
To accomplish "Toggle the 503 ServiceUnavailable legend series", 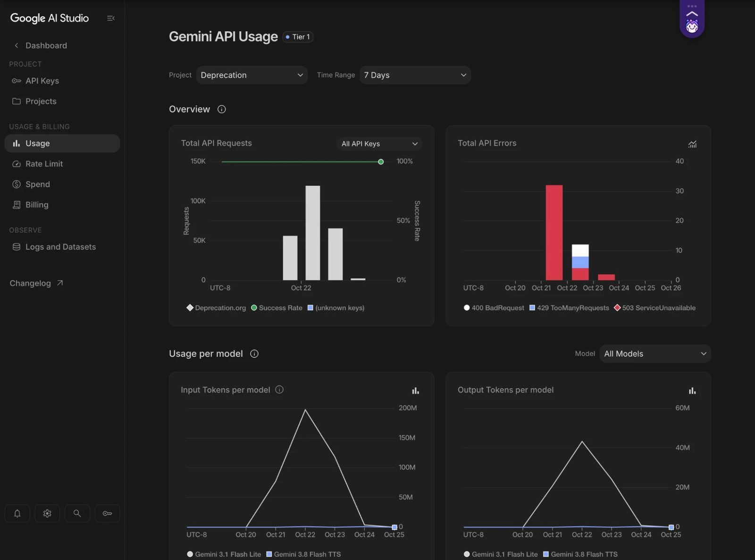I will [x=654, y=308].
